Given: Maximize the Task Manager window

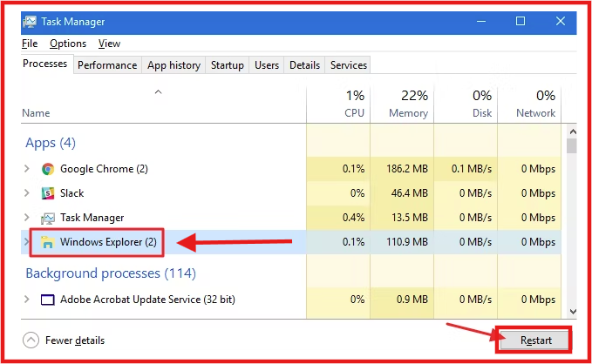Looking at the screenshot, I should coord(521,22).
